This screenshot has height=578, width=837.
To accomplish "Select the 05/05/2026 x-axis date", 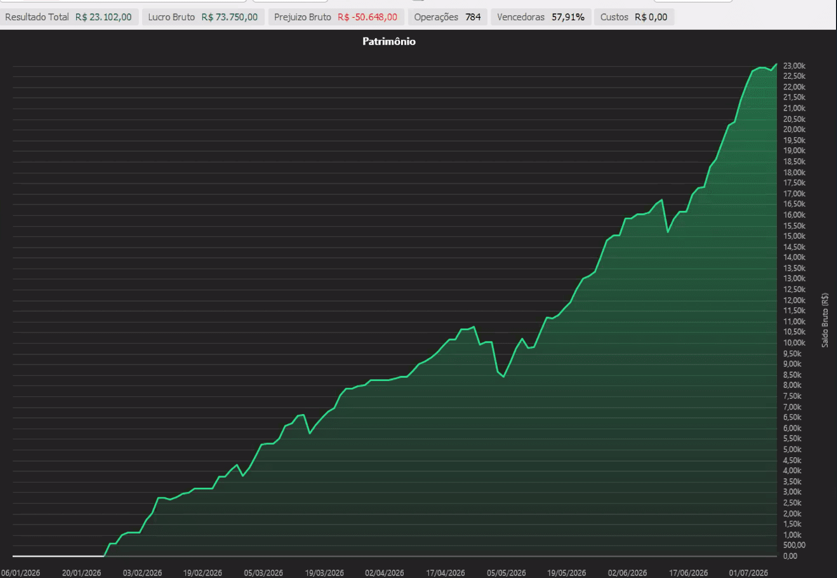I will click(x=506, y=573).
